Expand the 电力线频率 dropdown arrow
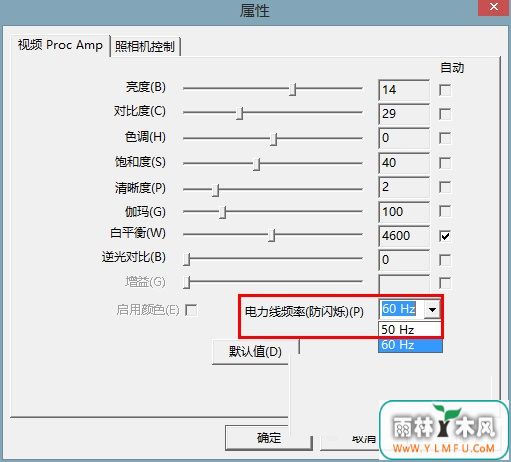 point(432,310)
